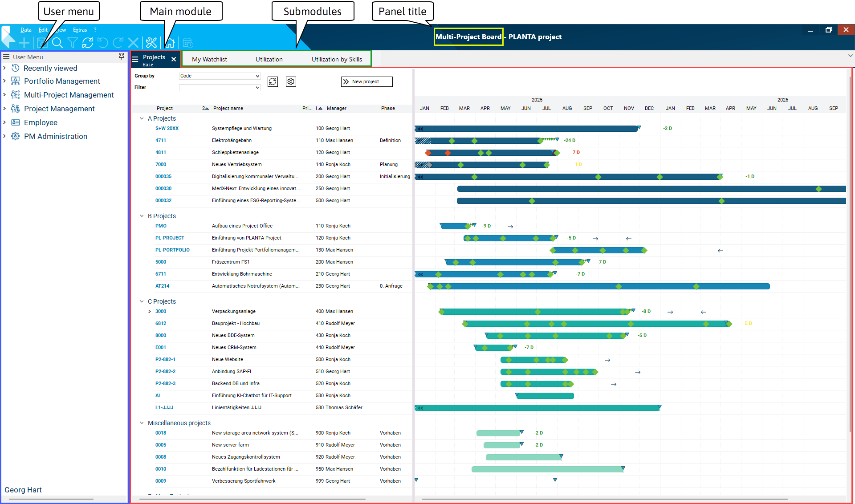This screenshot has width=855, height=504.
Task: Toggle the User Menu pin icon
Action: [122, 57]
